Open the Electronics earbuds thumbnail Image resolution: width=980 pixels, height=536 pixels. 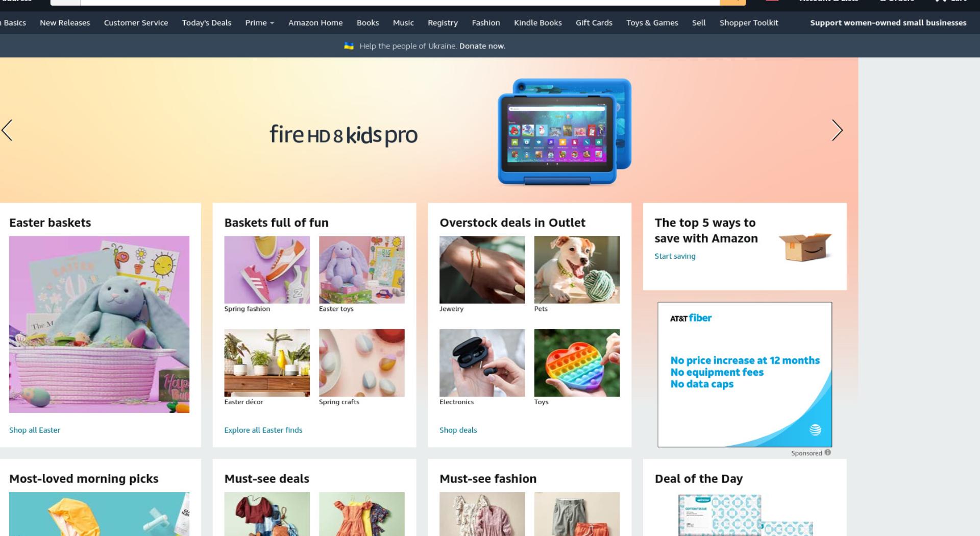[482, 363]
